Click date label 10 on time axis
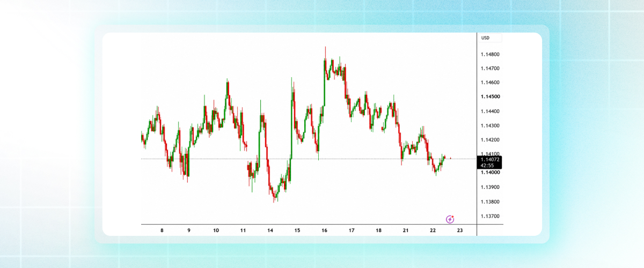 216,230
